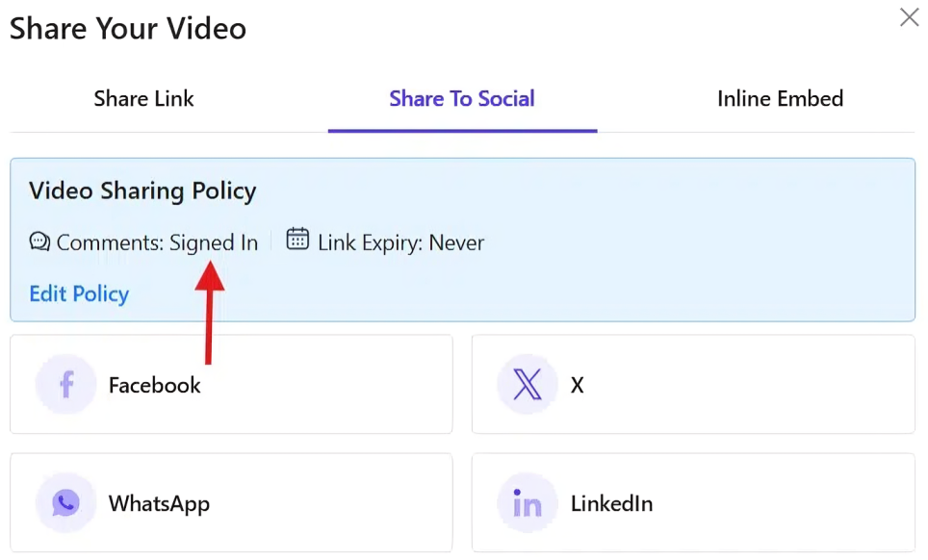Click the link expiry calendar icon

pyautogui.click(x=298, y=241)
